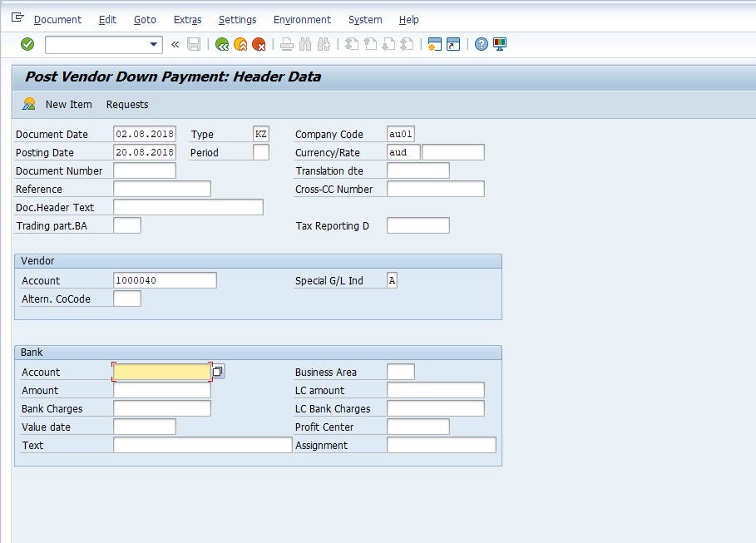Select the Doc.Header Text field
The image size is (756, 543).
pos(188,207)
